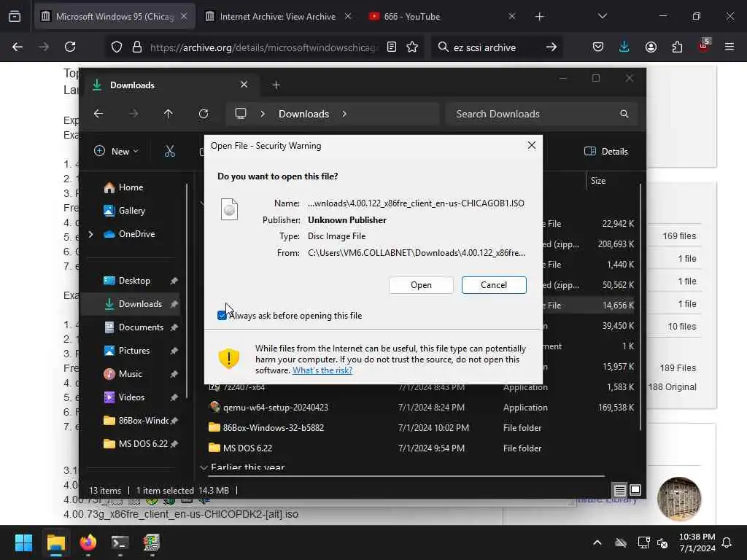Switch to details list view icon
This screenshot has height=560, width=747.
tap(619, 490)
